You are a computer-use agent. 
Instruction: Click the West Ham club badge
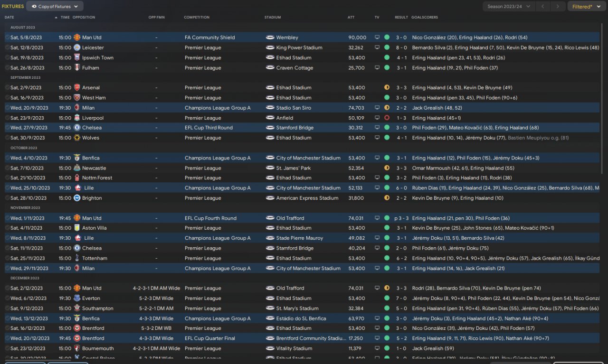click(x=77, y=98)
